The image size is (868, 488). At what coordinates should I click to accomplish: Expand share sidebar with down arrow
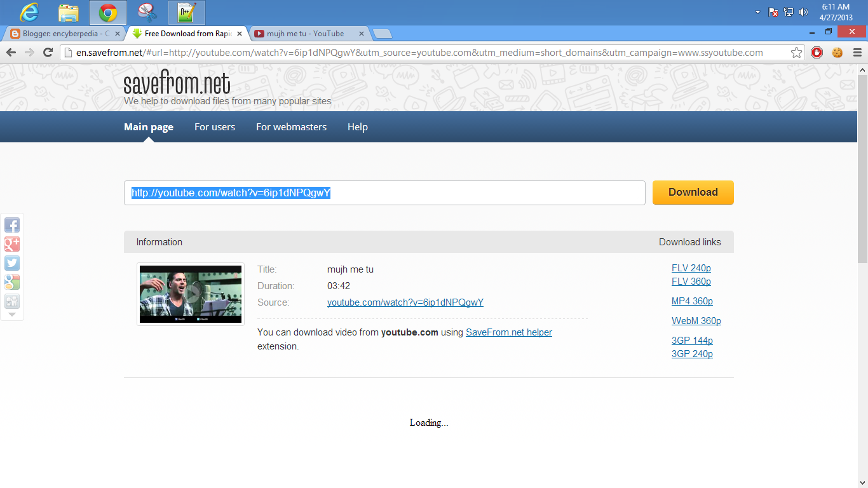[12, 315]
